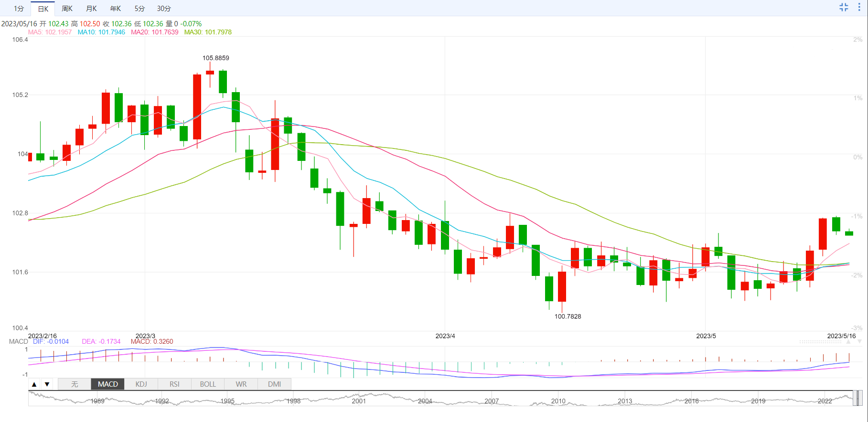Screen dimensions: 868x422
Task: Click the 2023/4 date axis label
Action: 445,336
